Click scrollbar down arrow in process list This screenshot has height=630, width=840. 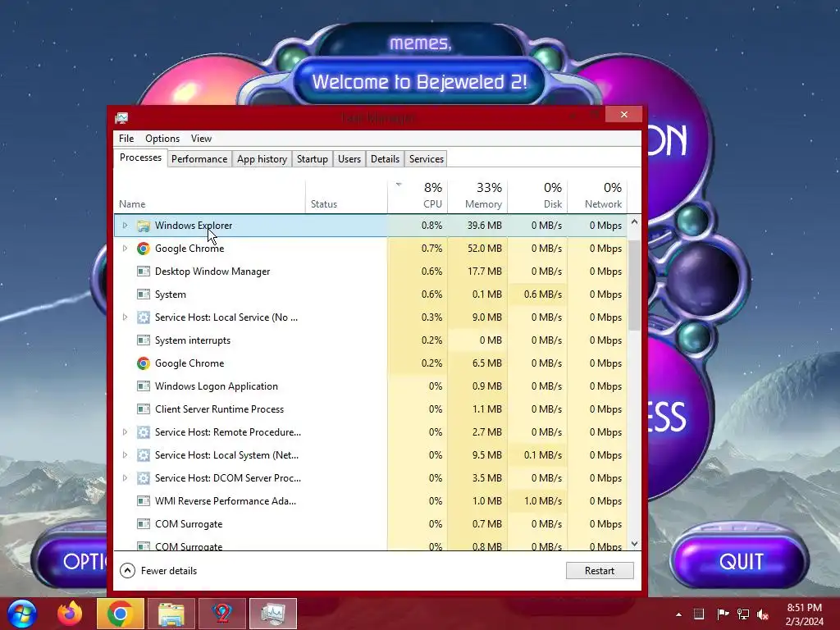pos(634,544)
